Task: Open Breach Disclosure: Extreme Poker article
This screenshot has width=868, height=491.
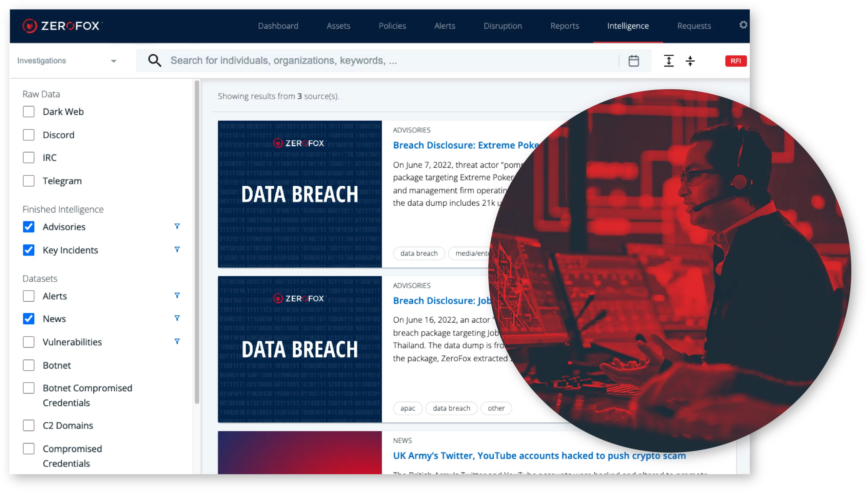Action: pyautogui.click(x=466, y=145)
